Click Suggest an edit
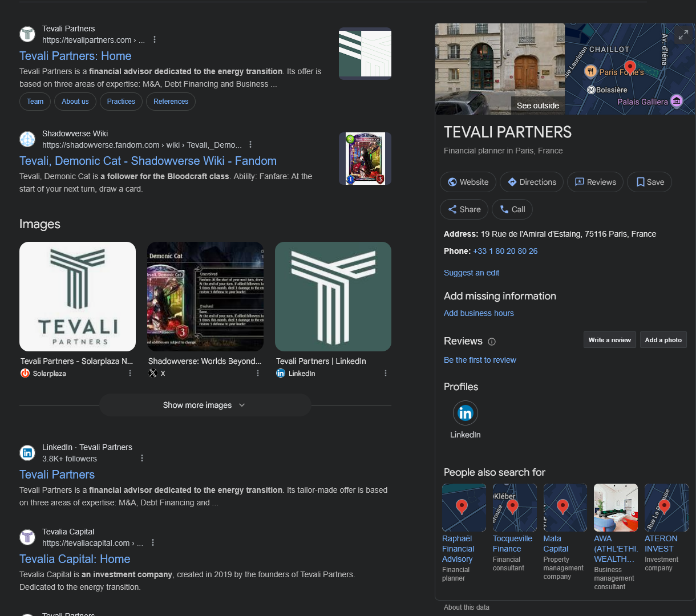The image size is (696, 616). click(x=471, y=273)
